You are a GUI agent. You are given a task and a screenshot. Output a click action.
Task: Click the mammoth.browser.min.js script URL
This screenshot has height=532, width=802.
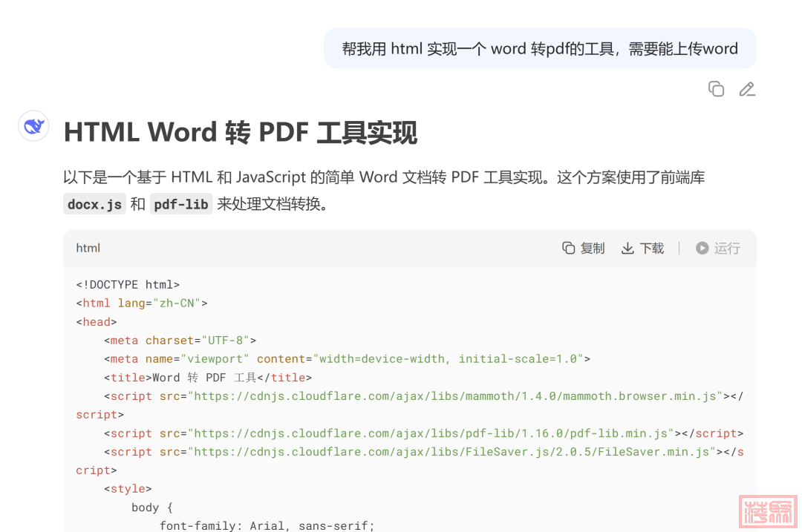tap(455, 396)
